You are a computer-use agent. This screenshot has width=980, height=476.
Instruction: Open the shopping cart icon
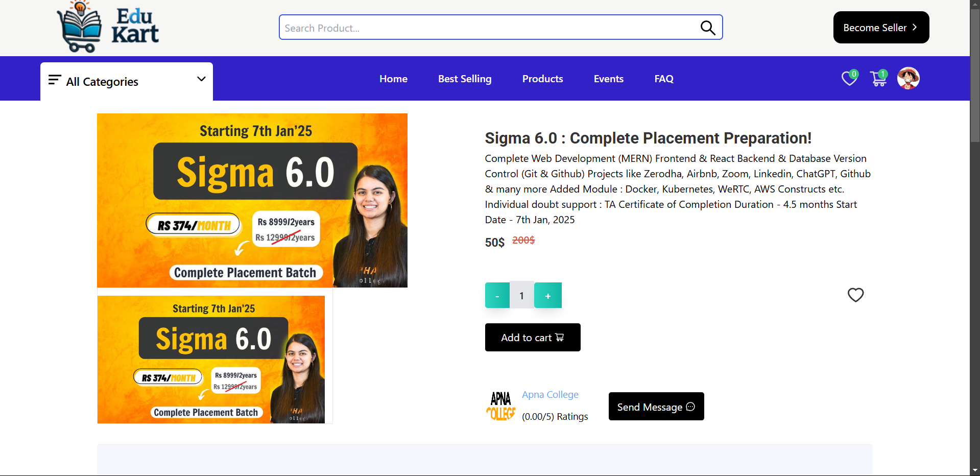[x=879, y=78]
